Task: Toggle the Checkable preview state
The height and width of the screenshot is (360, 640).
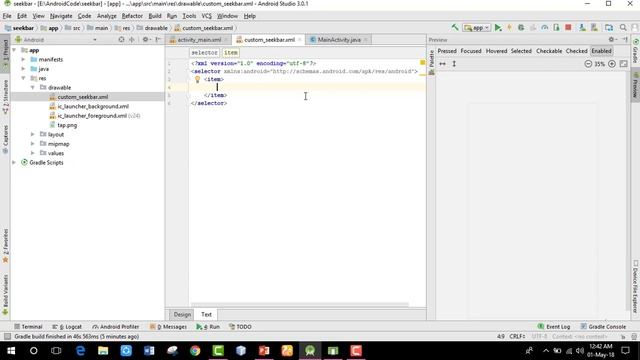Action: tap(549, 51)
